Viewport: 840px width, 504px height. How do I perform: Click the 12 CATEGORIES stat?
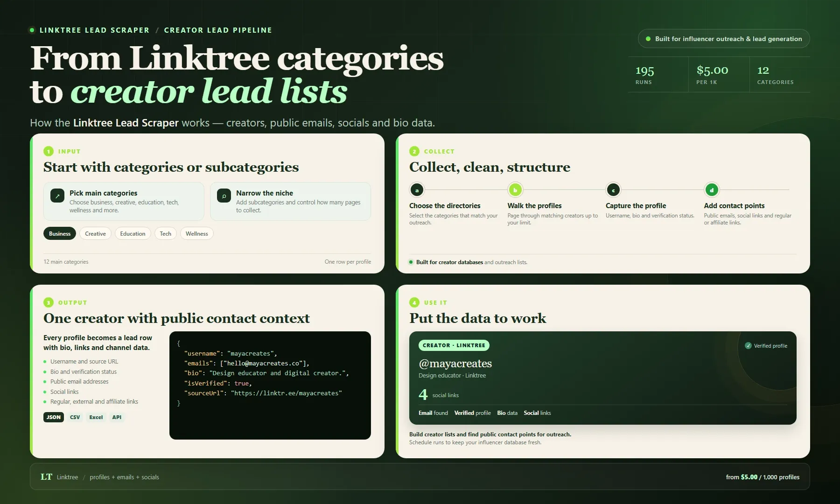coord(780,75)
